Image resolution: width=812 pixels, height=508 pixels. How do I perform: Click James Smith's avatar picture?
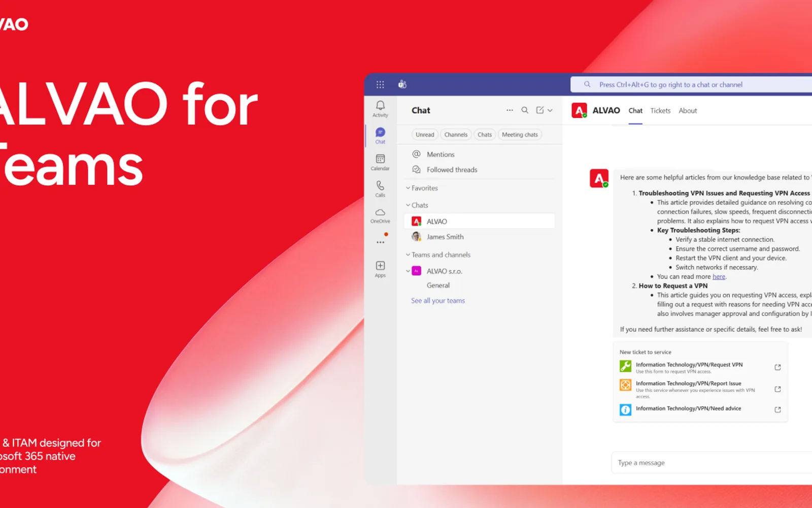(417, 237)
